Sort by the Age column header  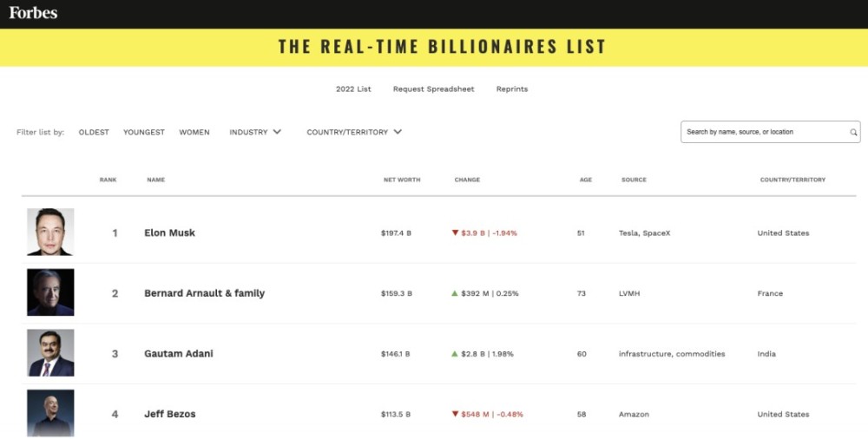pos(586,180)
